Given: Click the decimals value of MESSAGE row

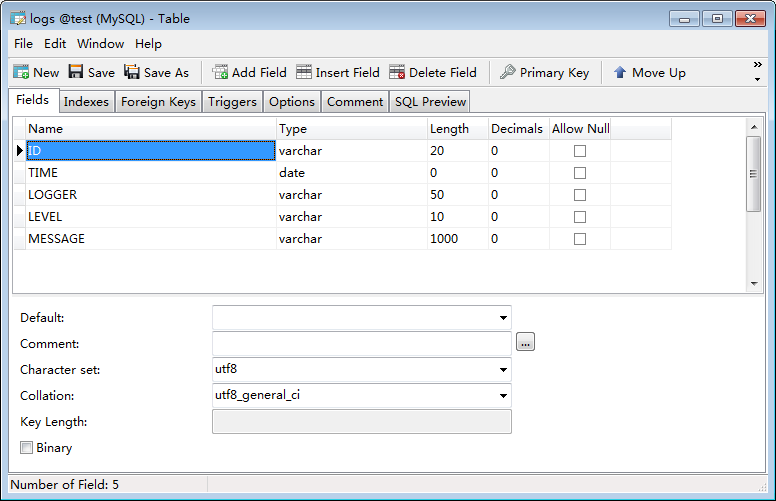Looking at the screenshot, I should tap(519, 239).
